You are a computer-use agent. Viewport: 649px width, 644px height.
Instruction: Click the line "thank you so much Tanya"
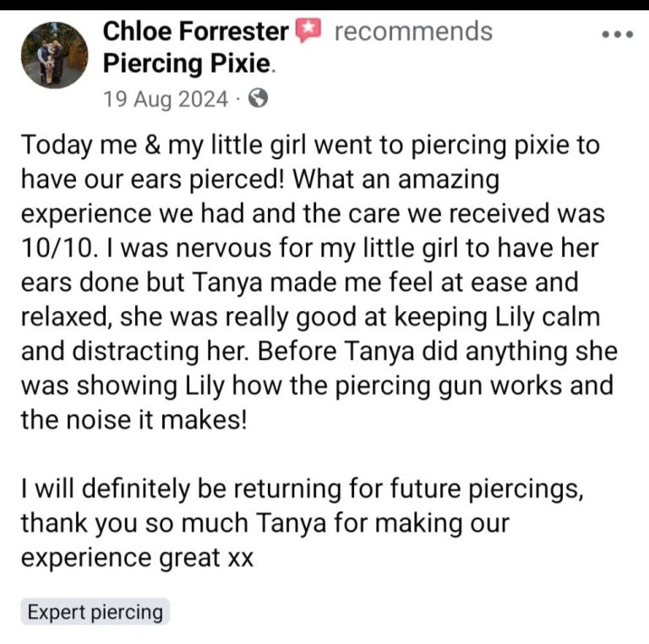point(265,524)
